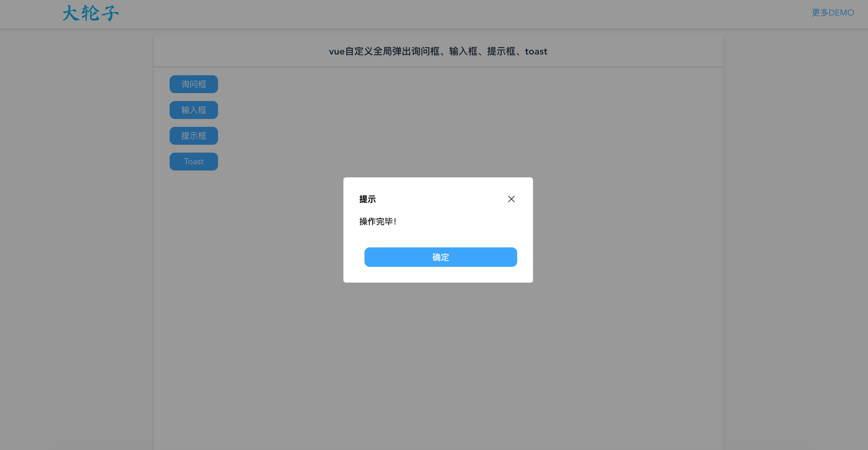Image resolution: width=868 pixels, height=450 pixels.
Task: Click the 提示框 button
Action: coord(194,136)
